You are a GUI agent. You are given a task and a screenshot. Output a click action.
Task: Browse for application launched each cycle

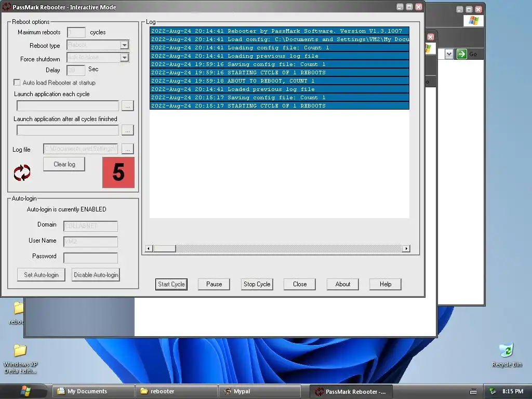128,106
